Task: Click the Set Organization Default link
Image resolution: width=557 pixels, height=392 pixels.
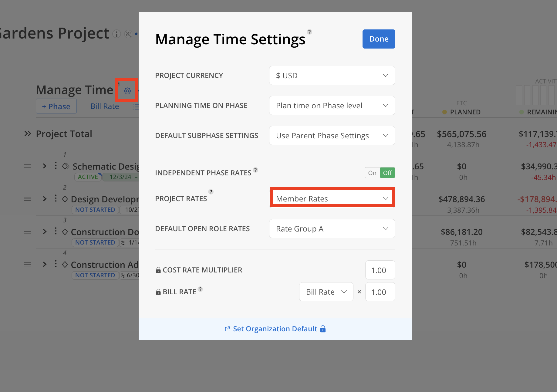Action: [275, 329]
